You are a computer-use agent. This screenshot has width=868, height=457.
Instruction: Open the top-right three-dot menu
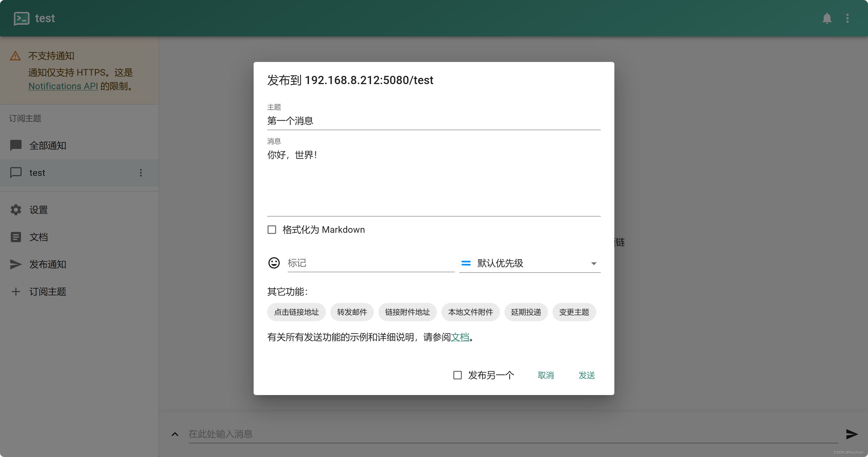848,18
